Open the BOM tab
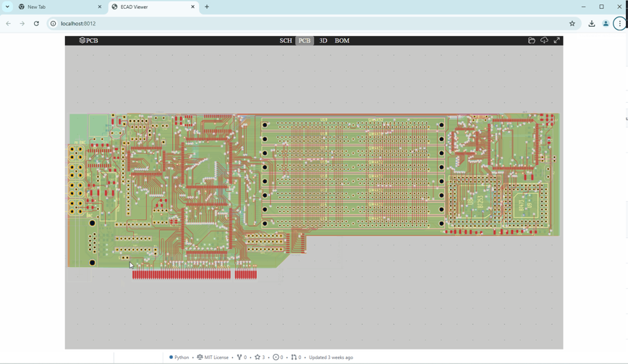The height and width of the screenshot is (364, 628). [342, 41]
